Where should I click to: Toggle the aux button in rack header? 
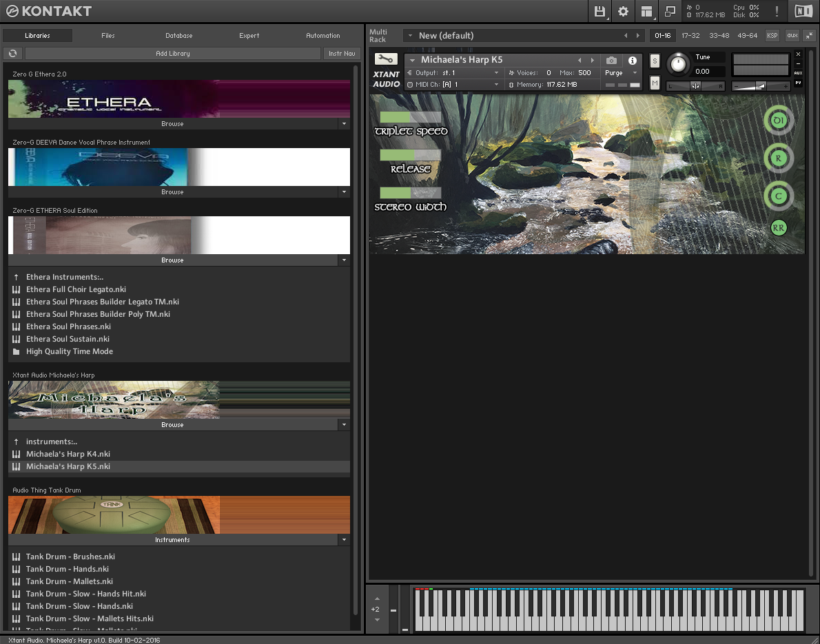(x=792, y=36)
